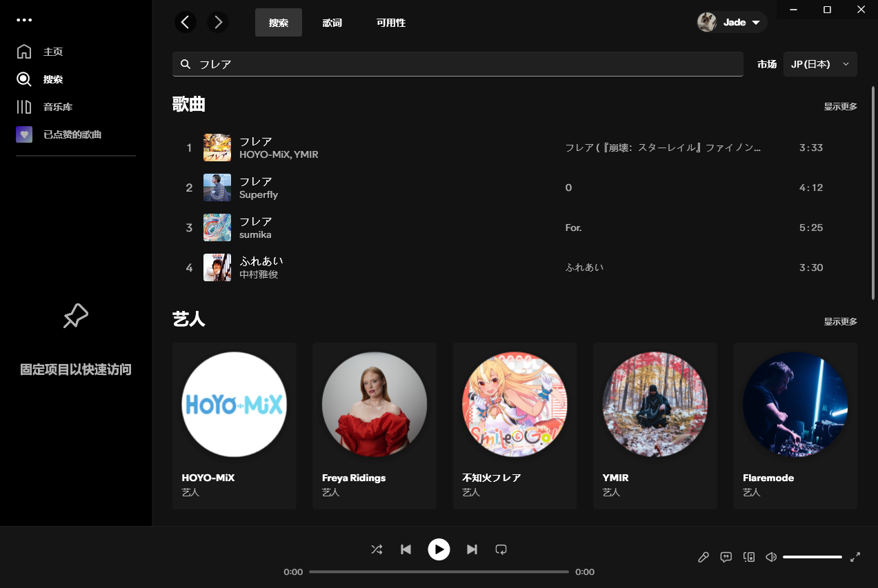
Task: Open the Jade user account menu
Action: point(732,22)
